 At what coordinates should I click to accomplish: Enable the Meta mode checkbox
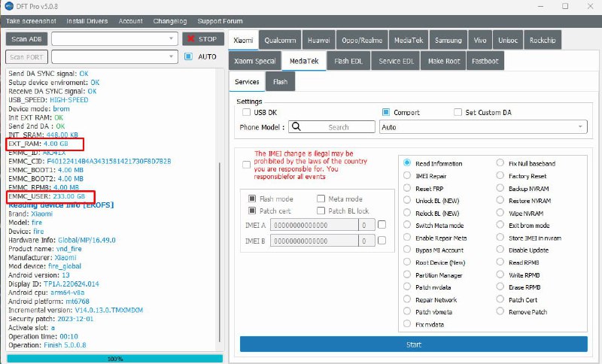[321, 199]
